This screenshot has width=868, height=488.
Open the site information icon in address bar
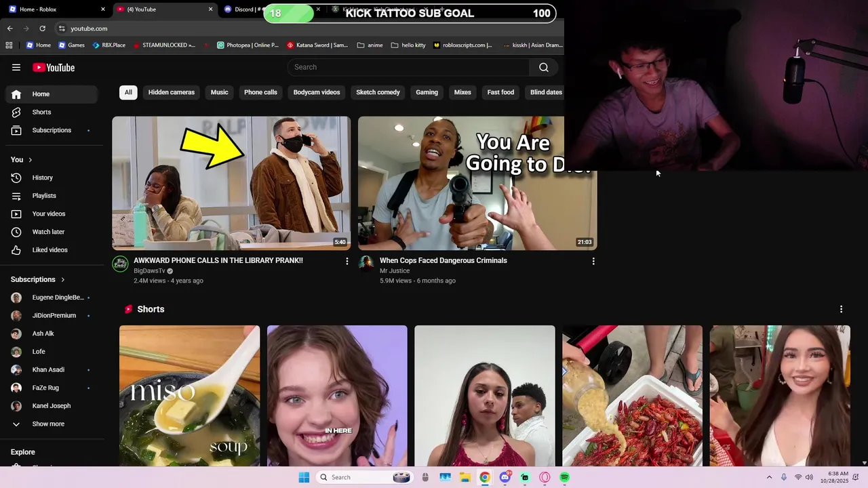[62, 28]
